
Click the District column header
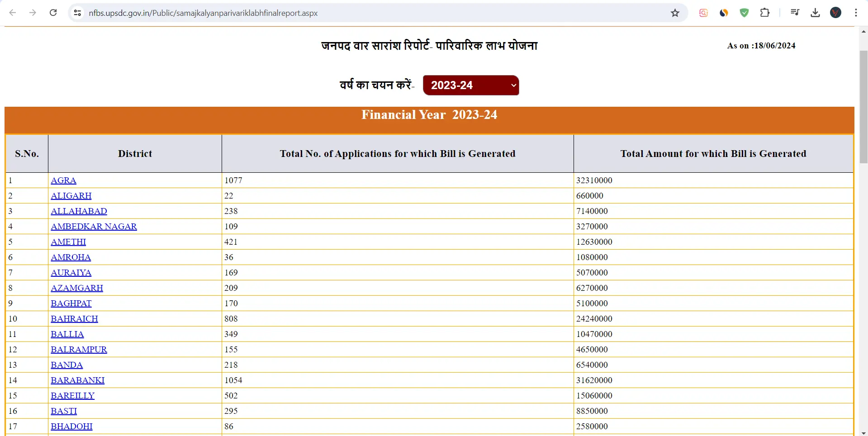[135, 153]
